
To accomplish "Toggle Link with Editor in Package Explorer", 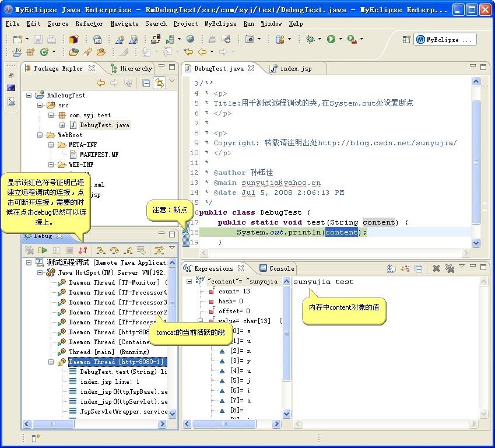I will click(x=159, y=83).
